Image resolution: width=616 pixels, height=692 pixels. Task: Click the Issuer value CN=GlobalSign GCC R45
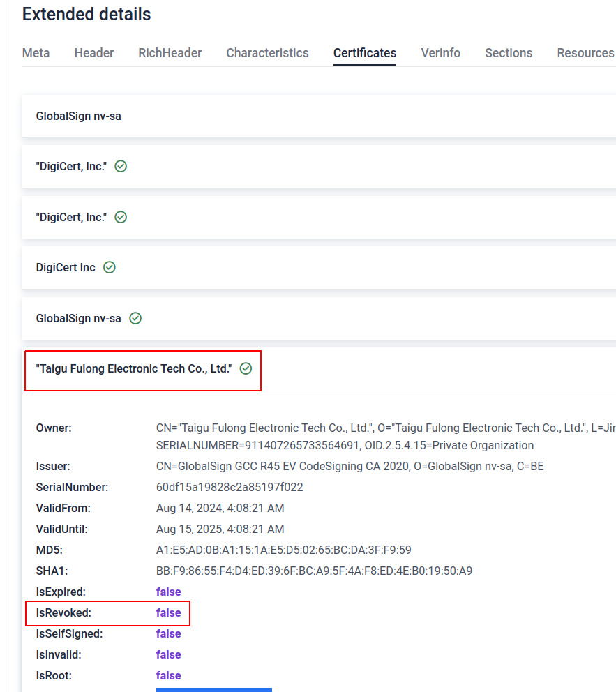tap(350, 467)
